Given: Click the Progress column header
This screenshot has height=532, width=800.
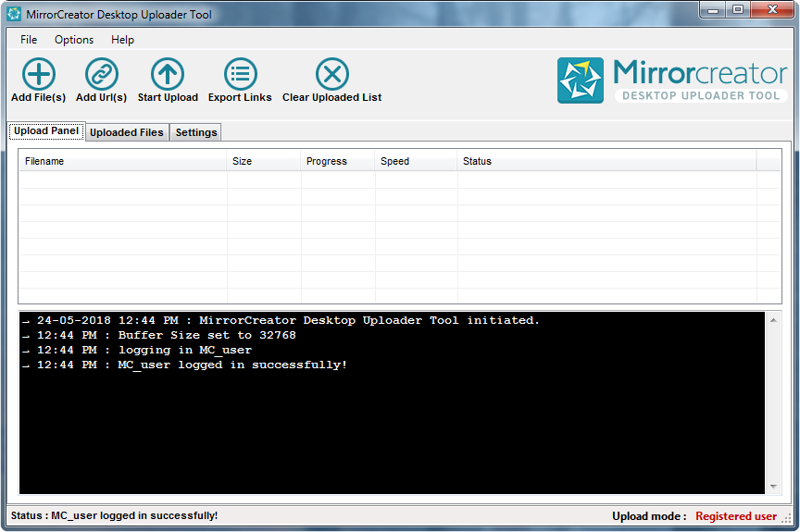Looking at the screenshot, I should (x=337, y=161).
